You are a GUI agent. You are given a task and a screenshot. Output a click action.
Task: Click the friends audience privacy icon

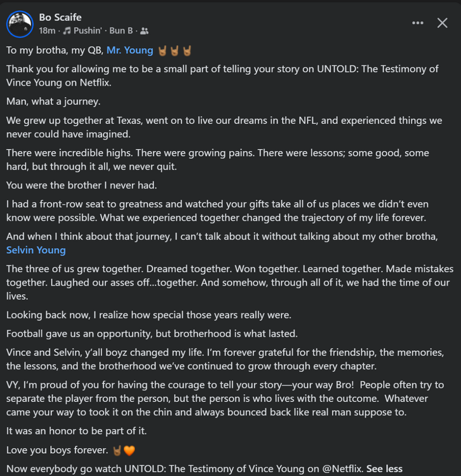click(x=144, y=31)
